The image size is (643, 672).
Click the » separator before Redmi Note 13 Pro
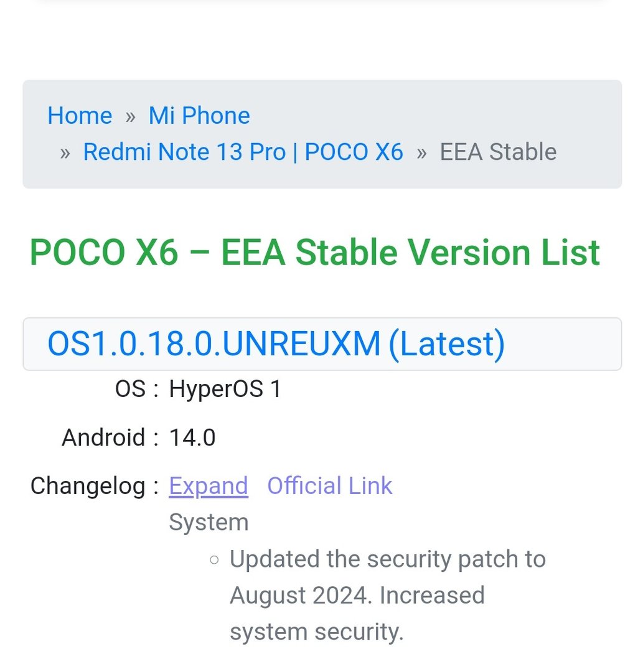(x=65, y=152)
